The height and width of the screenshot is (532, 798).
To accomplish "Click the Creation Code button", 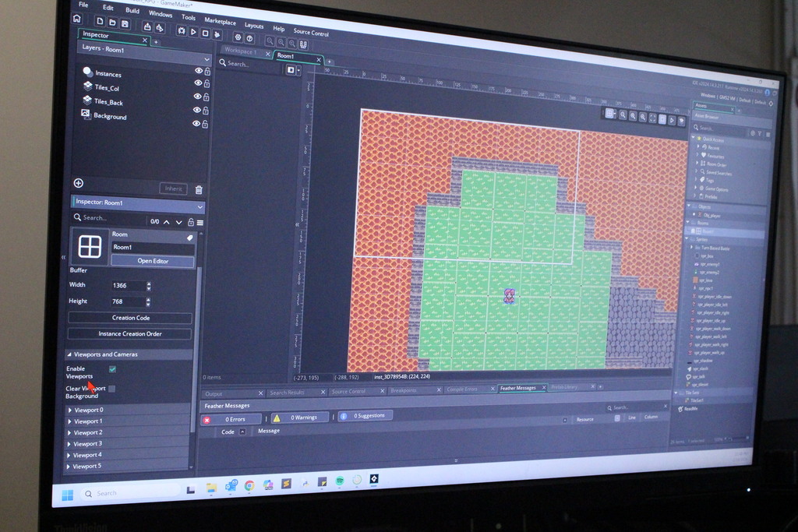I will [x=130, y=318].
